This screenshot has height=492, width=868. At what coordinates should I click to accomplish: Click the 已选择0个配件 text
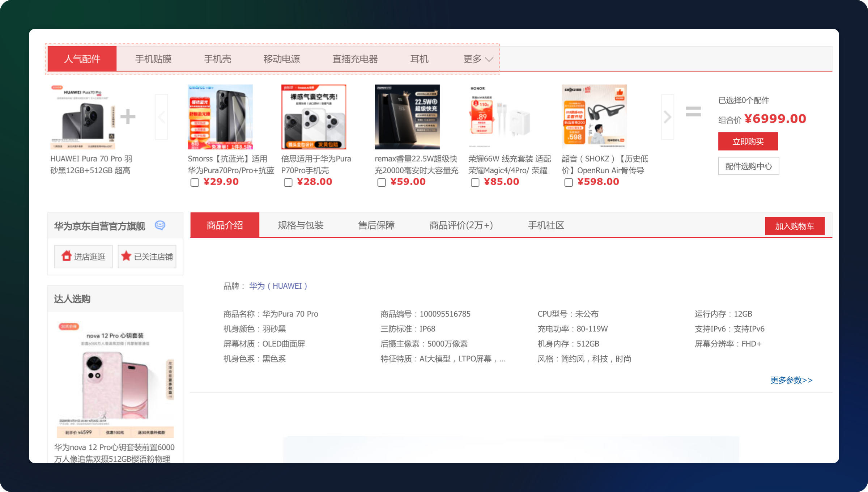(x=744, y=100)
